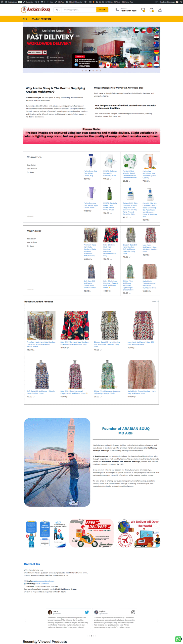
Task: Click the WhatsApp chat floating icon
Action: (x=178, y=639)
